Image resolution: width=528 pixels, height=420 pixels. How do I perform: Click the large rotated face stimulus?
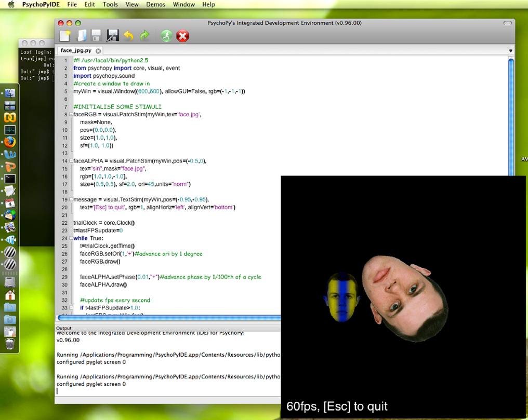(x=405, y=298)
